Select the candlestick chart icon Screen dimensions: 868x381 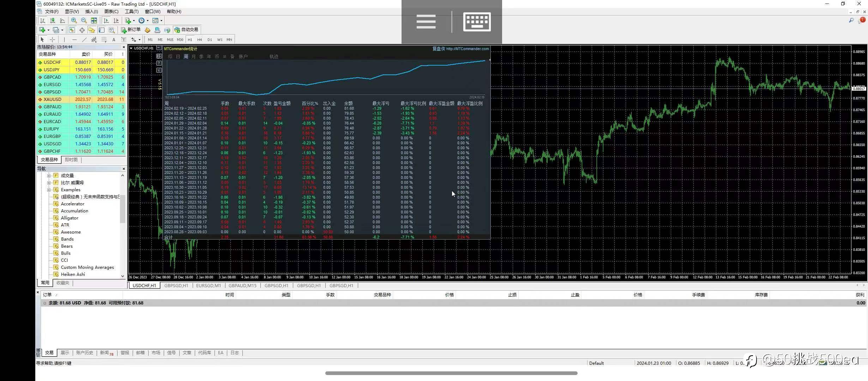point(53,20)
